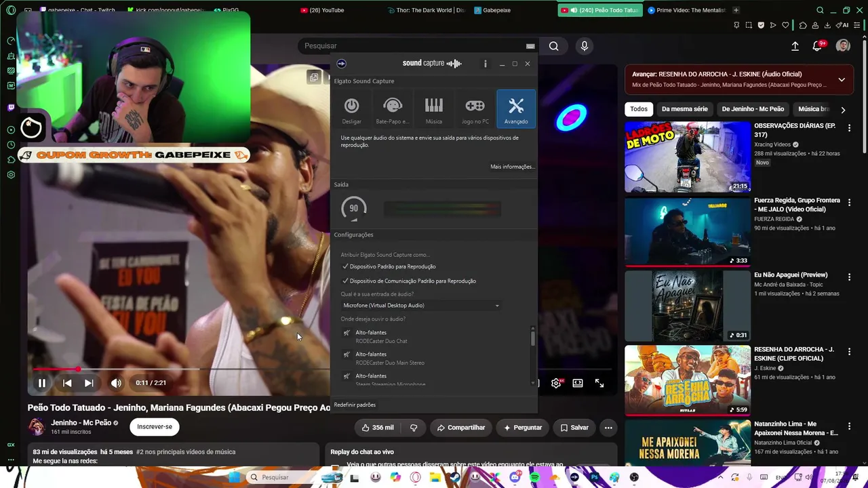Switch to the Thor: The Dark World tab
This screenshot has height=488, width=868.
[427, 10]
